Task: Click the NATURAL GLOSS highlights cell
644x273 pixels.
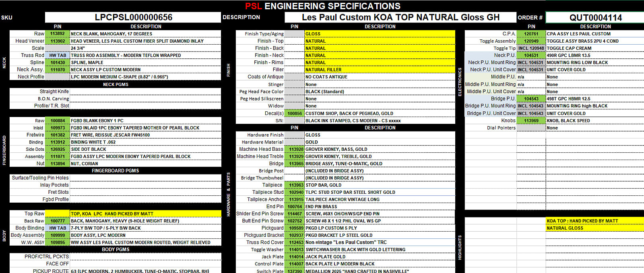Action: click(595, 228)
